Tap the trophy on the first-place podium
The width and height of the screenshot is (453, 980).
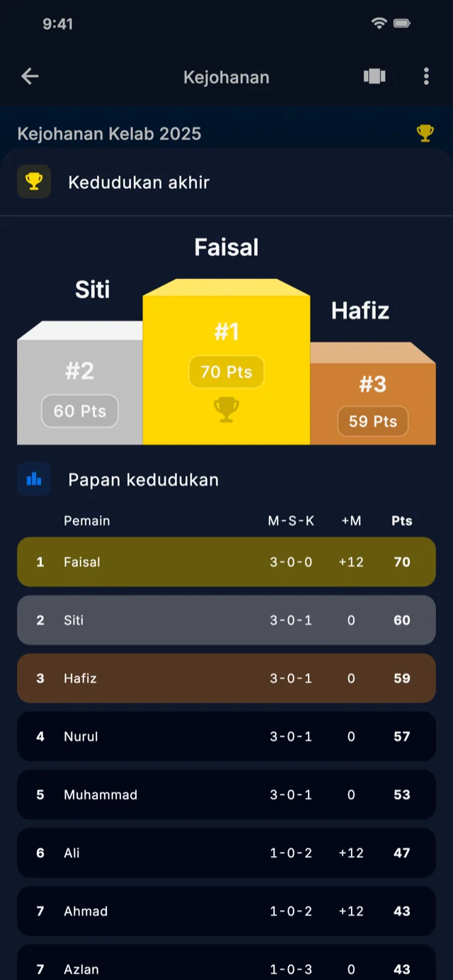coord(226,409)
